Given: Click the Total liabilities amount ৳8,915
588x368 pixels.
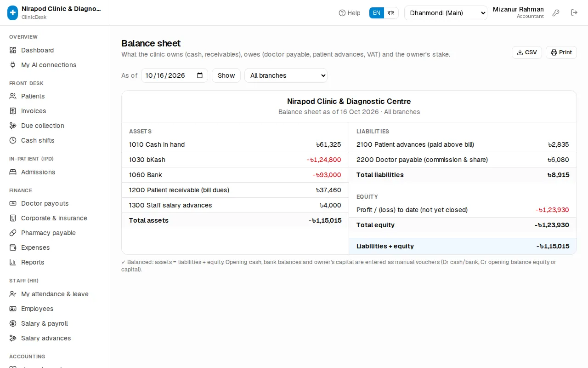Looking at the screenshot, I should click(558, 175).
